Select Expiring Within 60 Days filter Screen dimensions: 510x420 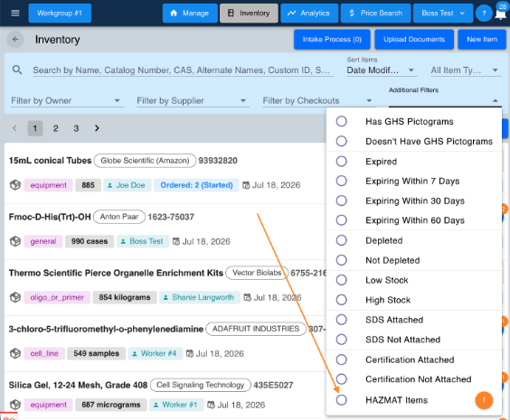pyautogui.click(x=414, y=220)
